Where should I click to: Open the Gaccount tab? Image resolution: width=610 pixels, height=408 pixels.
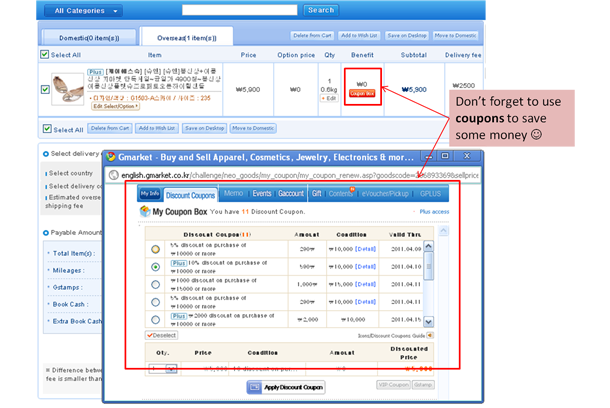coord(291,193)
